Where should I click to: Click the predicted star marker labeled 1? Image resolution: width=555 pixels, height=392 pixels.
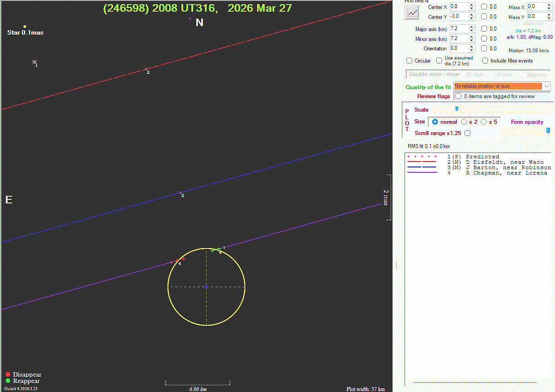34,63
